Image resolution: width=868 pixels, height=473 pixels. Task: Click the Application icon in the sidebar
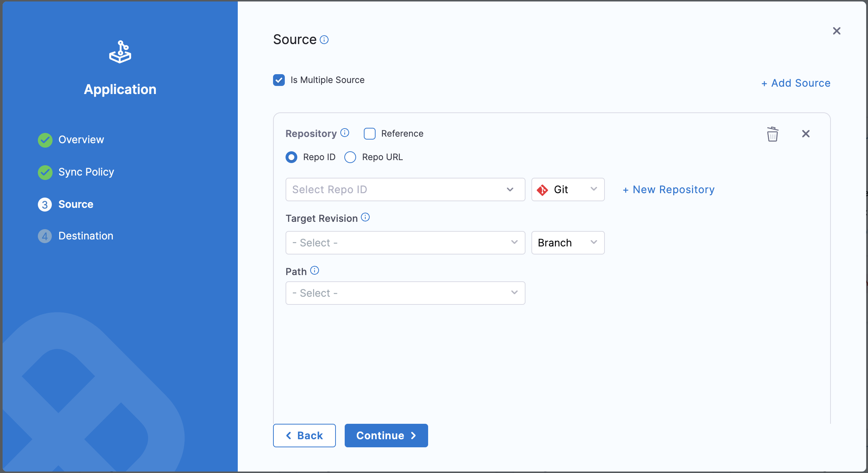click(120, 51)
